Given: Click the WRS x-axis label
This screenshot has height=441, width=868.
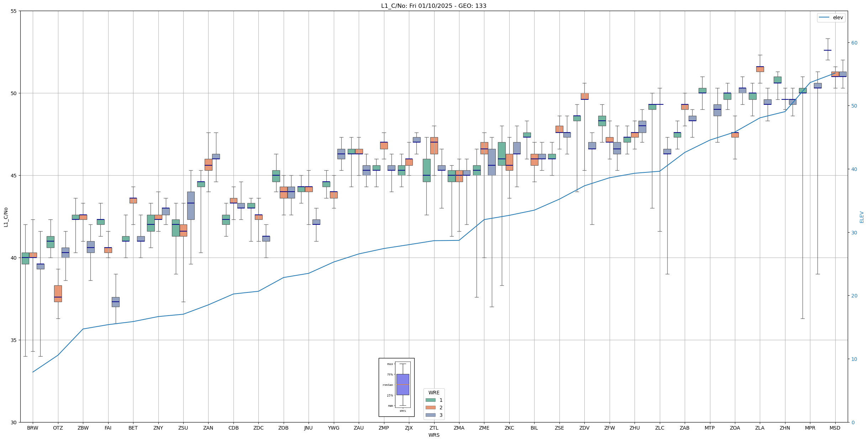Looking at the screenshot, I should (433, 435).
